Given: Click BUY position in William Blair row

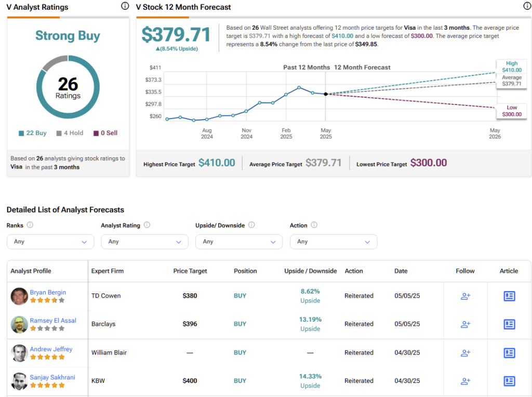Looking at the screenshot, I should tap(240, 352).
